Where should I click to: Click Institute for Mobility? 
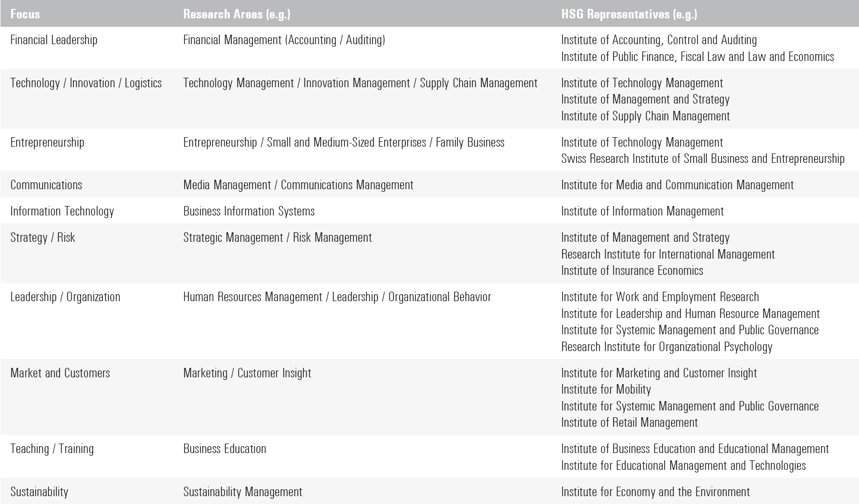click(x=606, y=389)
